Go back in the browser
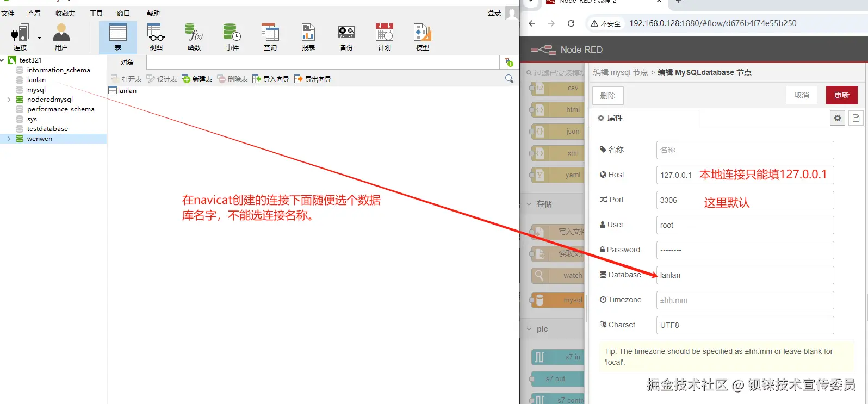868x404 pixels. pyautogui.click(x=532, y=23)
